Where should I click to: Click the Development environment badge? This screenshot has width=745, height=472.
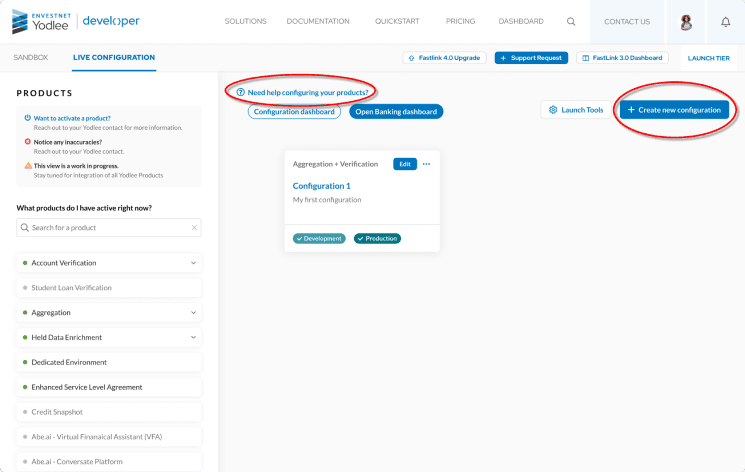click(x=319, y=239)
